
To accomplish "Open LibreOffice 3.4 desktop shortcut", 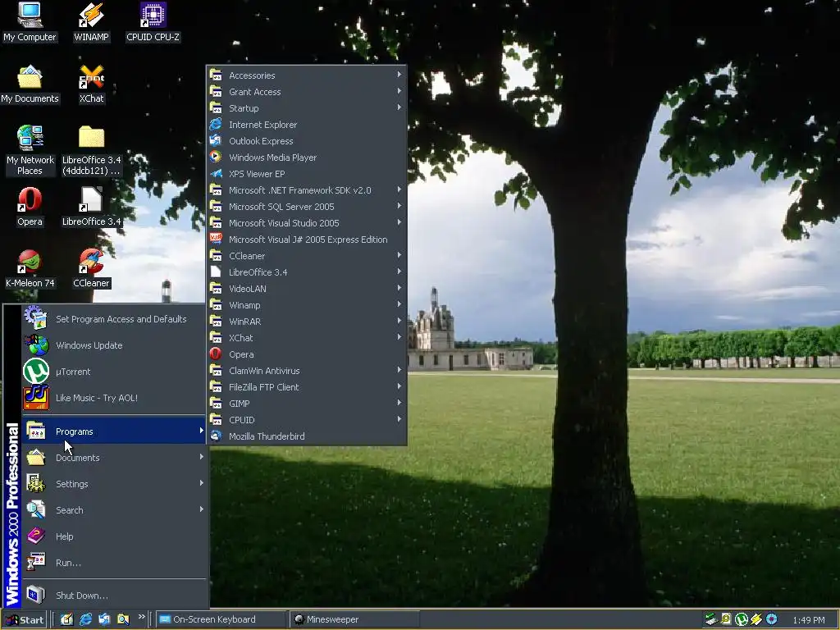I will click(x=92, y=207).
